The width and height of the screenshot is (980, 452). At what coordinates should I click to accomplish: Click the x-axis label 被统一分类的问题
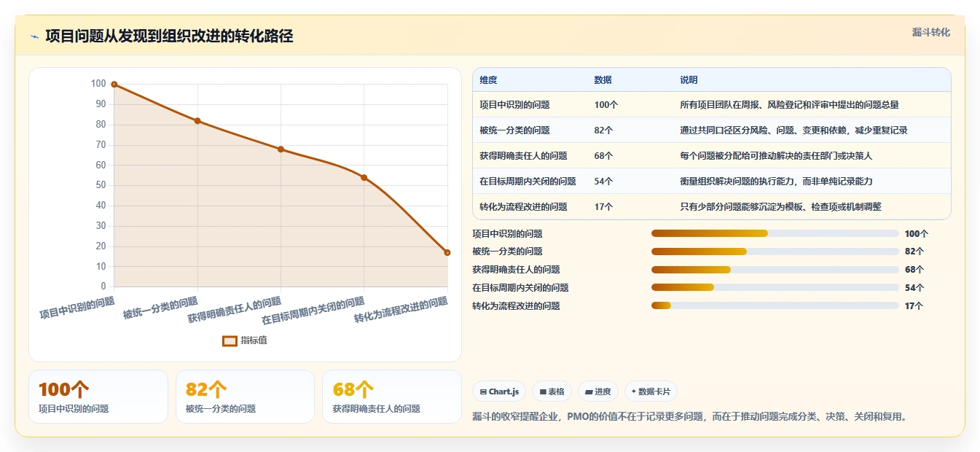[x=160, y=308]
